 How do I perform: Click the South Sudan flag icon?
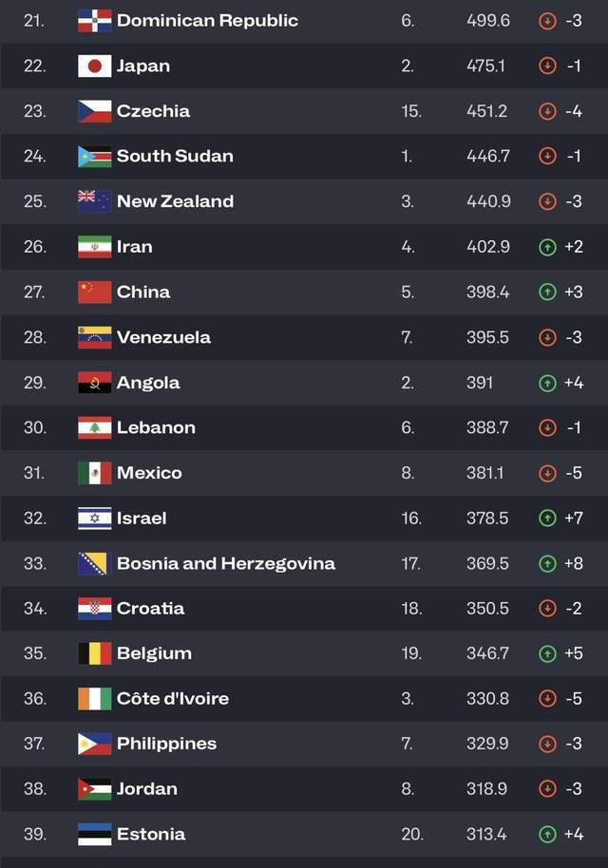click(x=95, y=157)
